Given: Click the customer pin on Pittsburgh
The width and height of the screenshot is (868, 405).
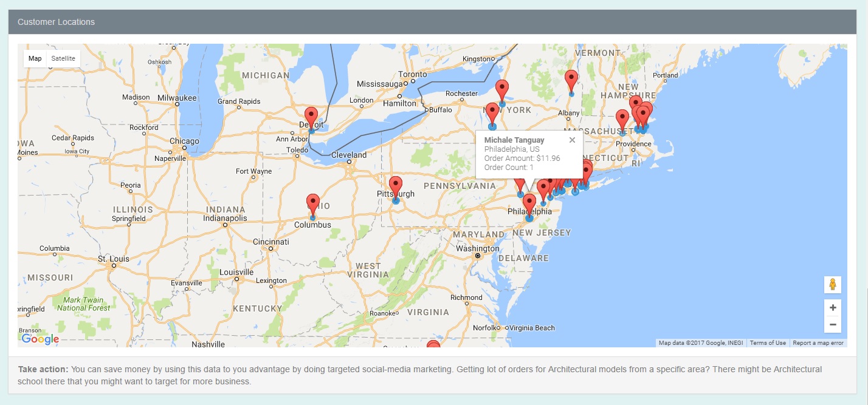Looking at the screenshot, I should point(396,189).
